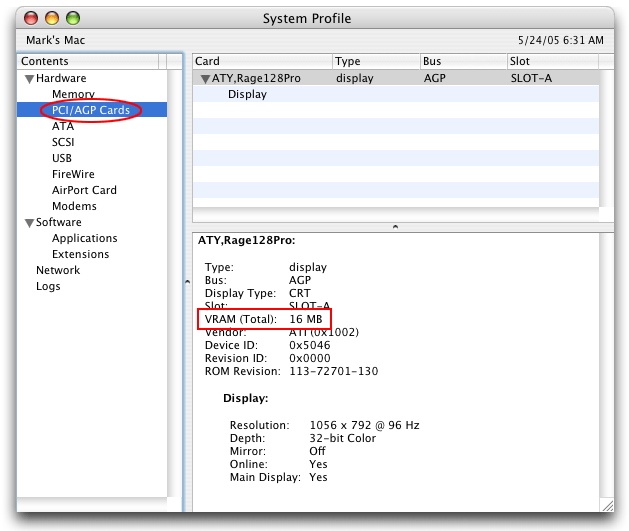Select Extensions under Software
629x531 pixels.
[x=80, y=254]
